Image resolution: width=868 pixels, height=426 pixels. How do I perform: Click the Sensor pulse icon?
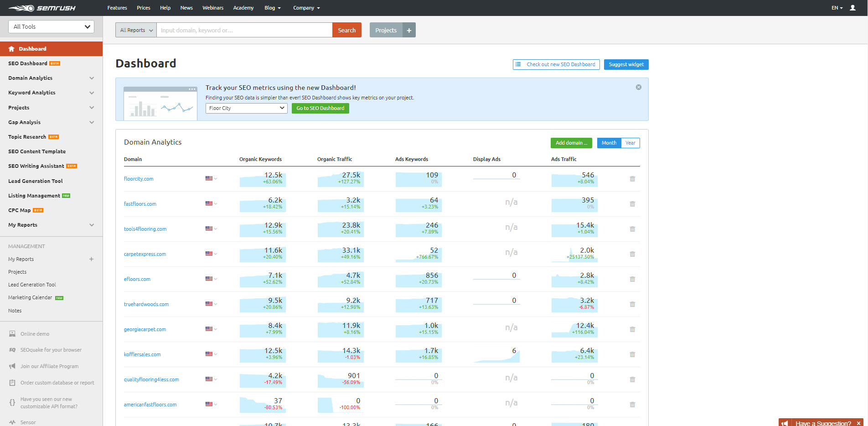pos(12,422)
